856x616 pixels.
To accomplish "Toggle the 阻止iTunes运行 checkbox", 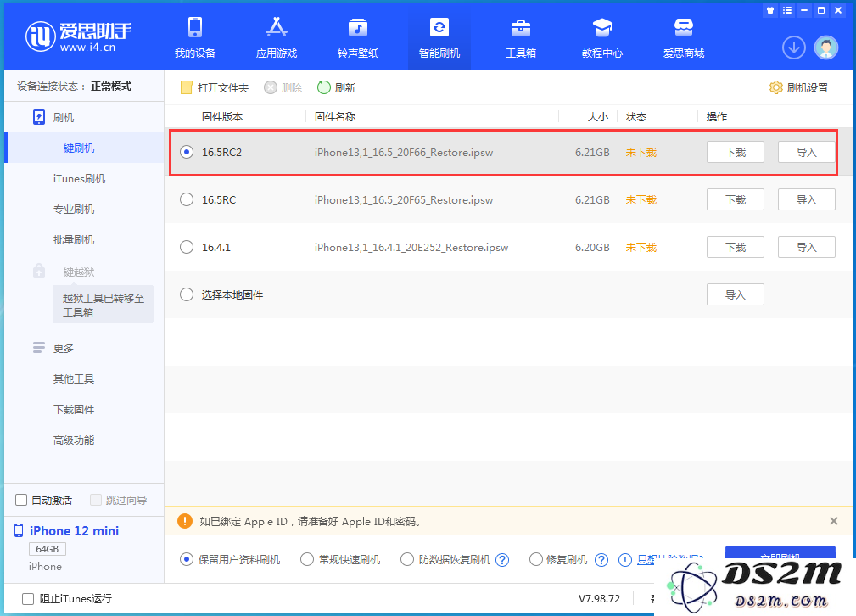I will pos(28,598).
